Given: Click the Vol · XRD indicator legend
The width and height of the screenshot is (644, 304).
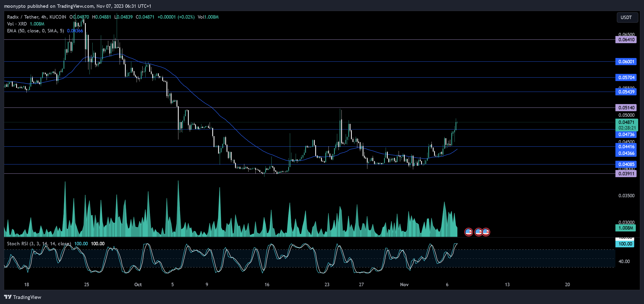Looking at the screenshot, I should 26,24.
